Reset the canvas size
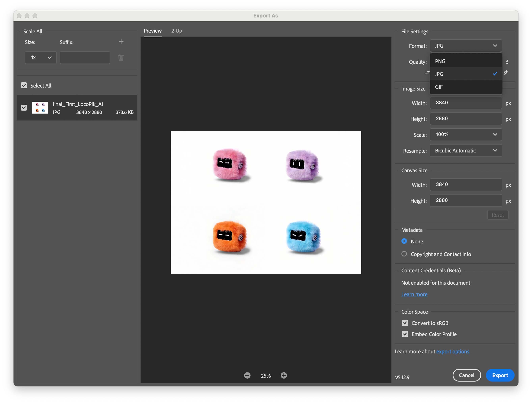 (x=498, y=215)
